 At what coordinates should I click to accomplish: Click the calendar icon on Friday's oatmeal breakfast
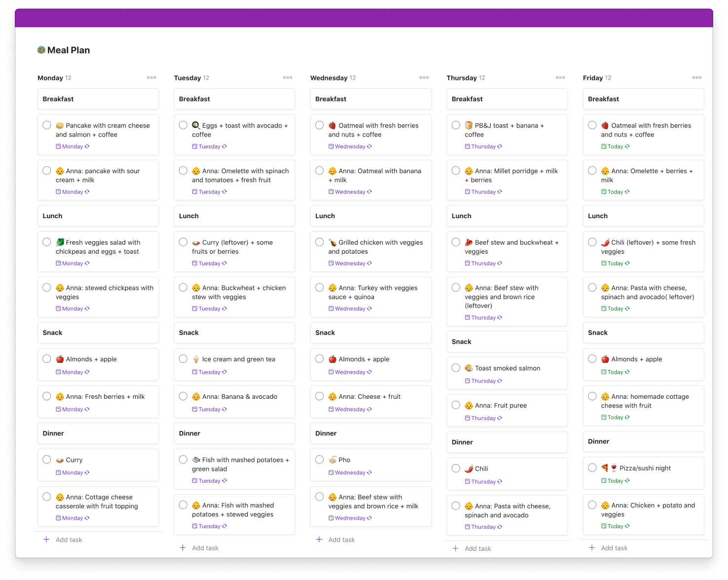tap(604, 146)
